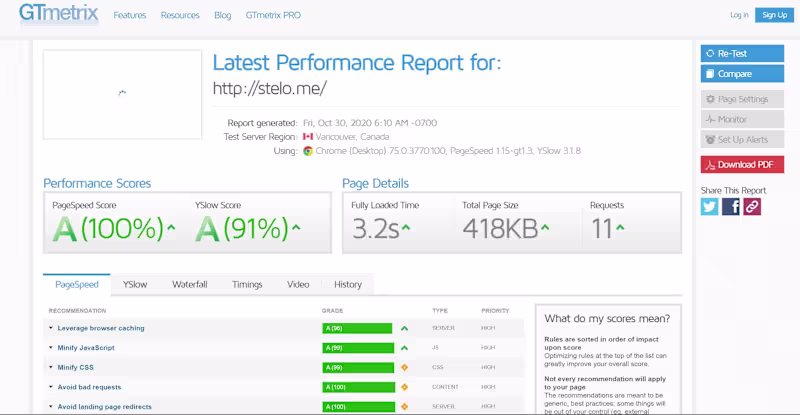Click the Fully Loaded Time 3.2s value
Viewport: 800px width, 415px height.
coord(376,229)
